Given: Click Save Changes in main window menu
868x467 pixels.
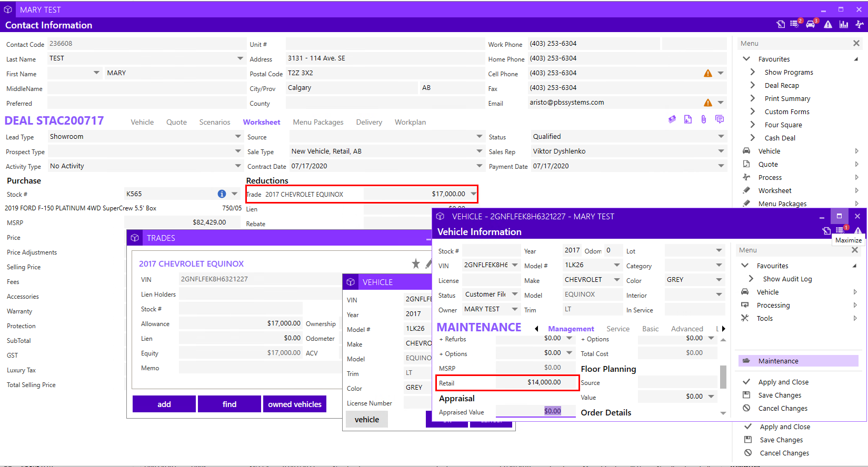Looking at the screenshot, I should 781,440.
